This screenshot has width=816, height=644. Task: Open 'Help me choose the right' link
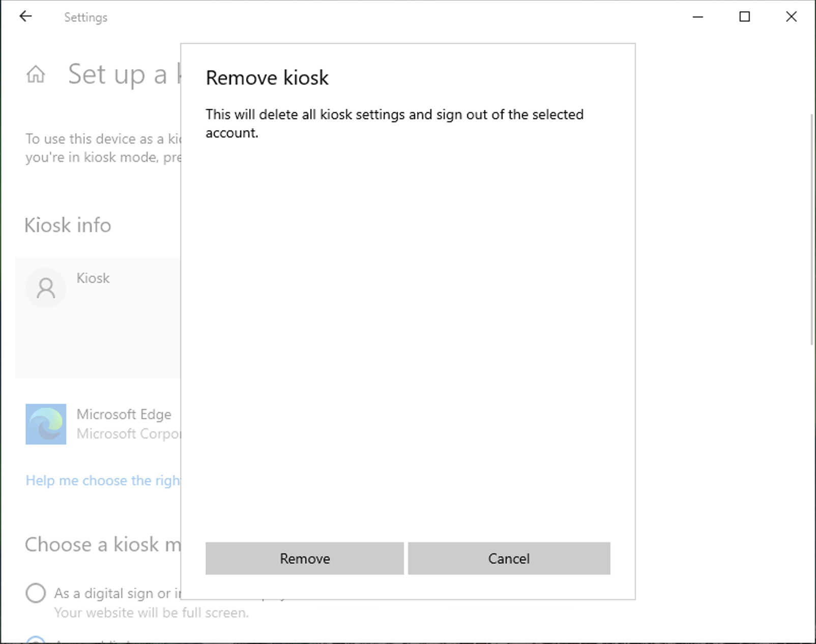(x=103, y=480)
